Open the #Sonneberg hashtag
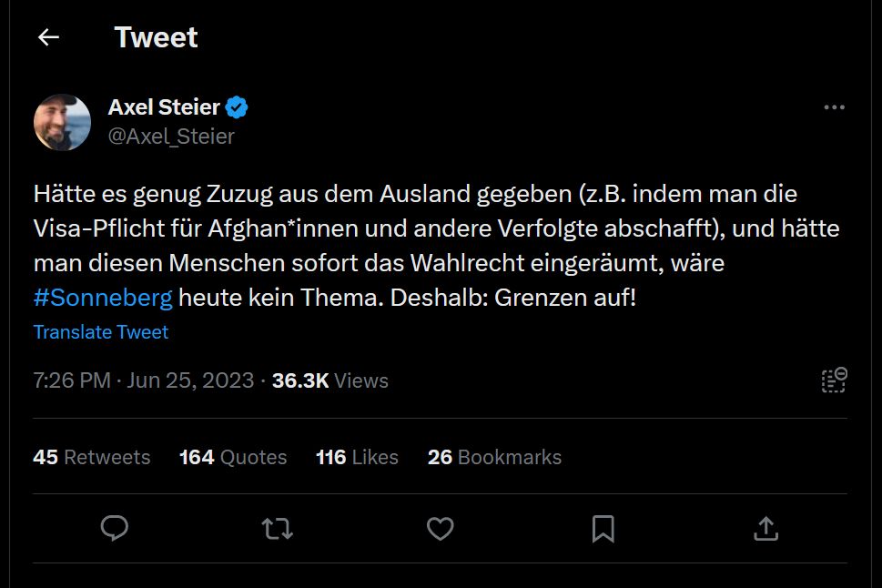882x588 pixels. 103,298
